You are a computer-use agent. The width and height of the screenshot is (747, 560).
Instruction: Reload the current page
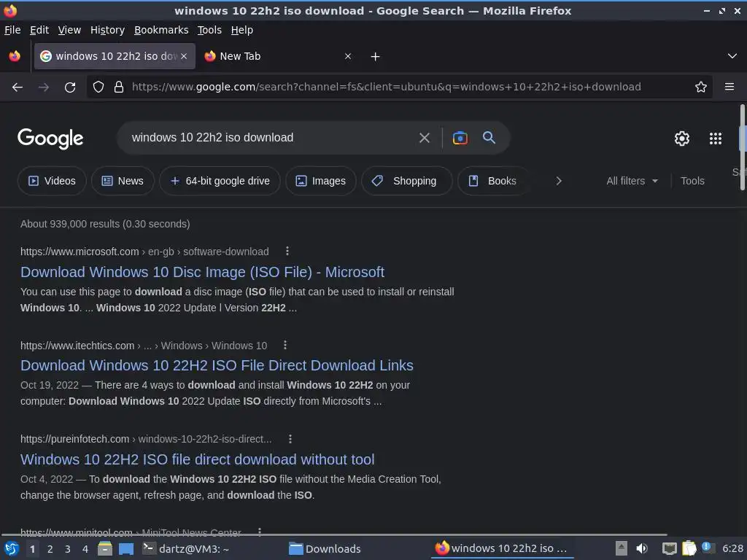(x=70, y=87)
